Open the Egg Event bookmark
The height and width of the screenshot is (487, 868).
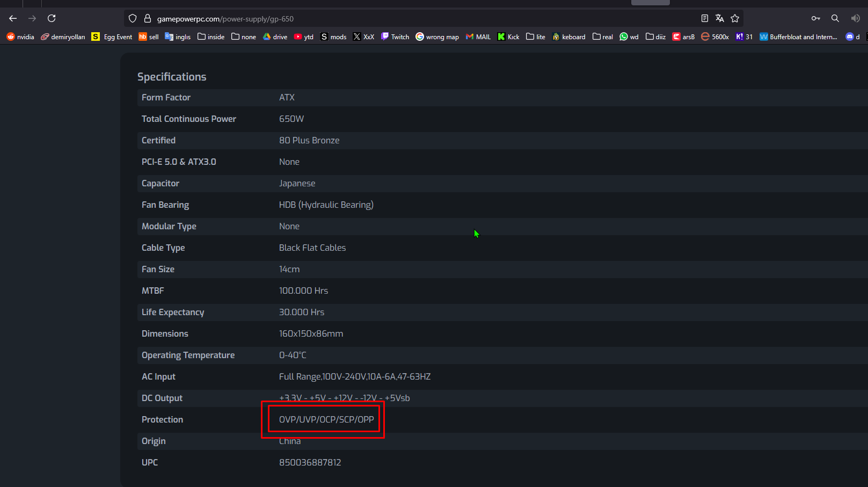[x=112, y=37]
